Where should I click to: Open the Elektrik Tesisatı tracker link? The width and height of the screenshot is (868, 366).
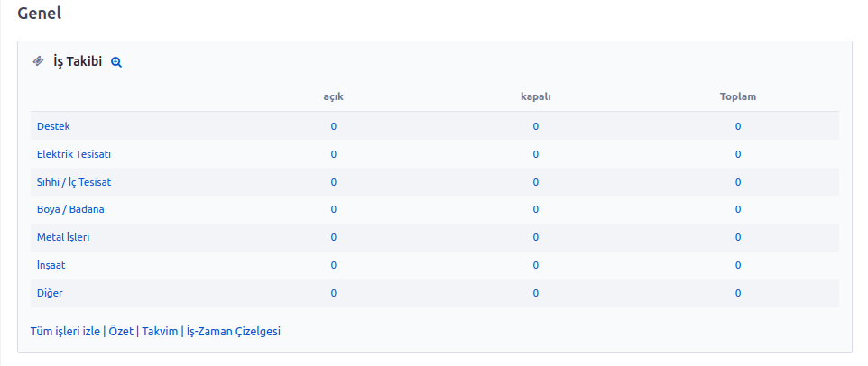74,154
